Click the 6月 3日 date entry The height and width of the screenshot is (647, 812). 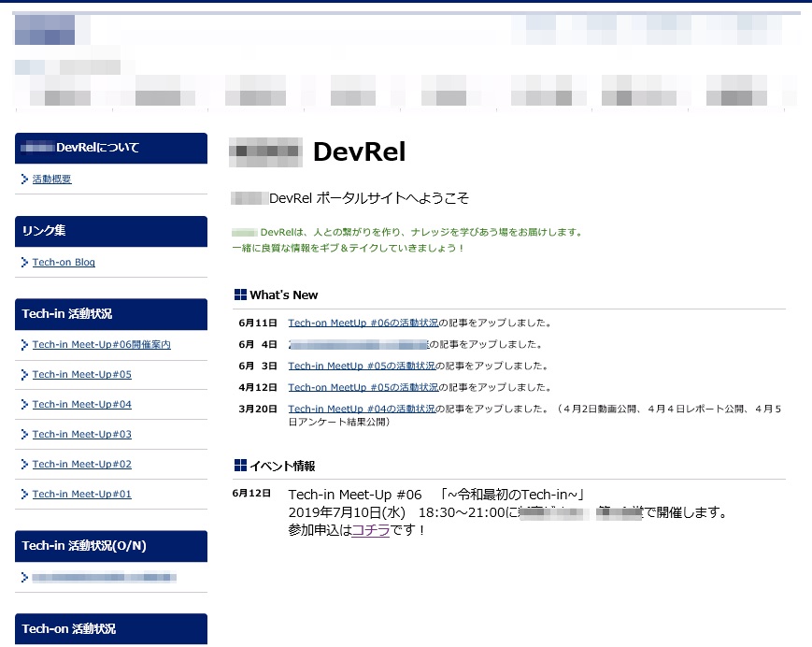click(x=258, y=366)
